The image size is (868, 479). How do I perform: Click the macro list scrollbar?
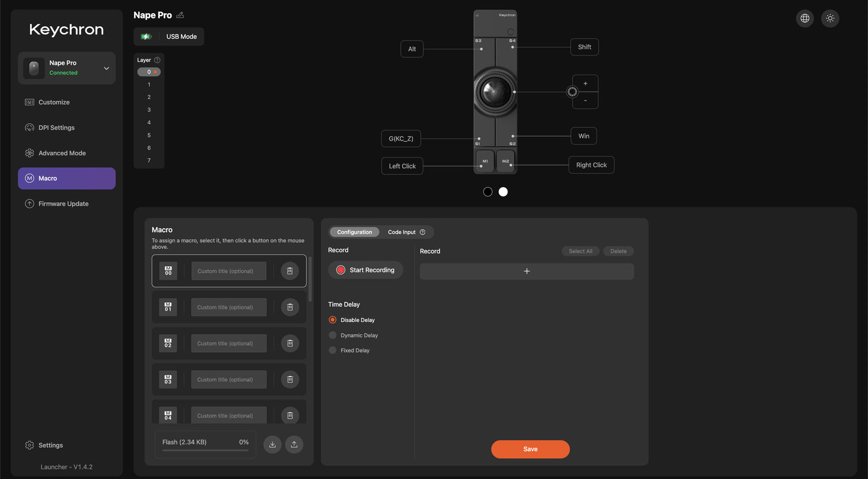coord(310,279)
